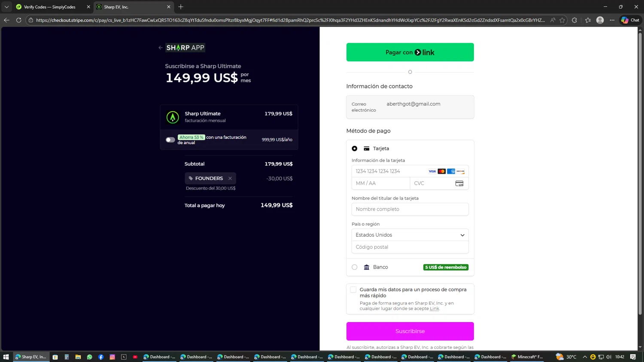
Task: Open browser Extensions icon
Action: point(574,20)
